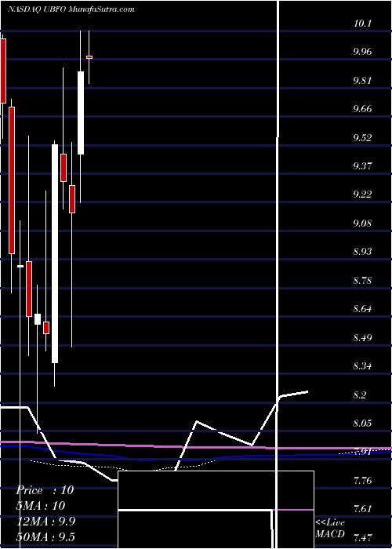Click the 9.81 price axis label

coord(364,81)
